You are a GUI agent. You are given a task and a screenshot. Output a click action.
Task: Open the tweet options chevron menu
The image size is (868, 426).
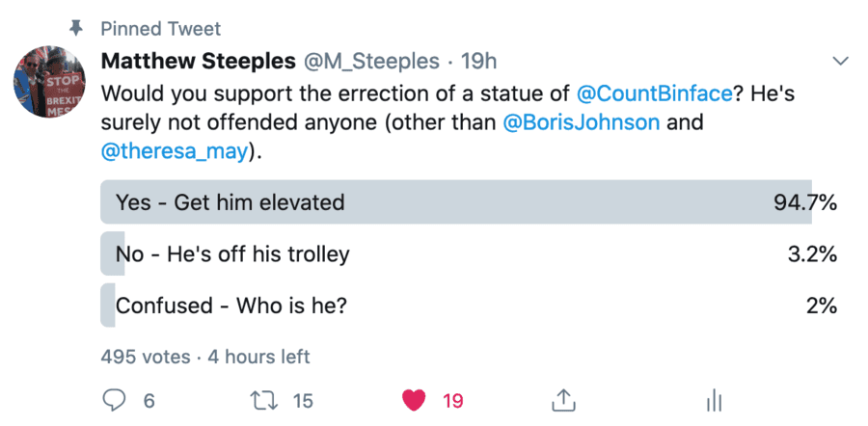coord(840,62)
